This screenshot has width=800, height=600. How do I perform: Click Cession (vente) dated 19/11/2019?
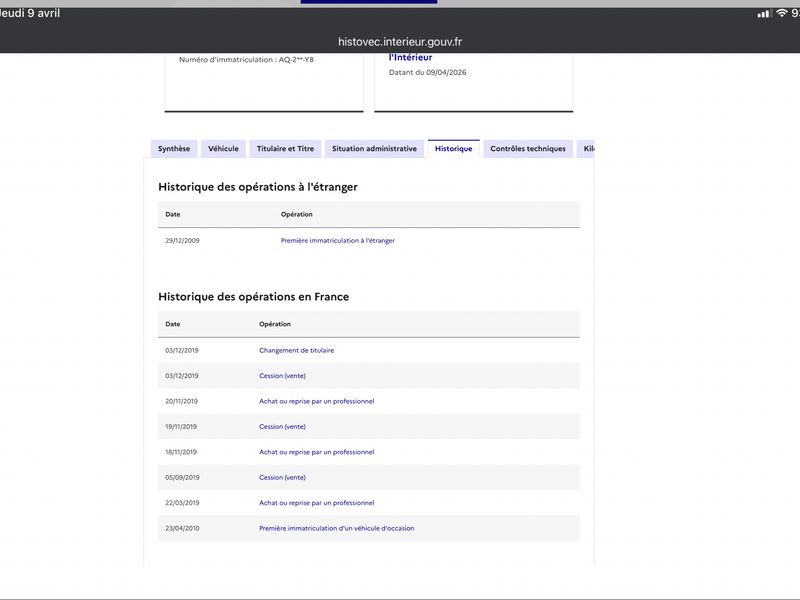(282, 427)
